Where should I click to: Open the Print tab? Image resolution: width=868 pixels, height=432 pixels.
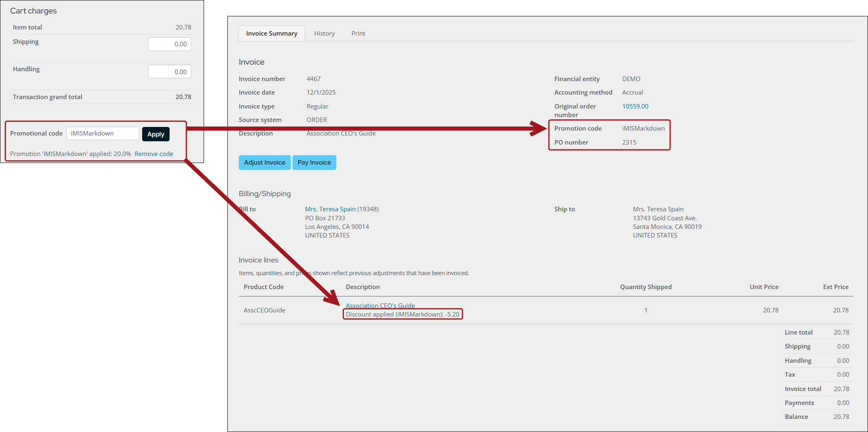coord(358,34)
